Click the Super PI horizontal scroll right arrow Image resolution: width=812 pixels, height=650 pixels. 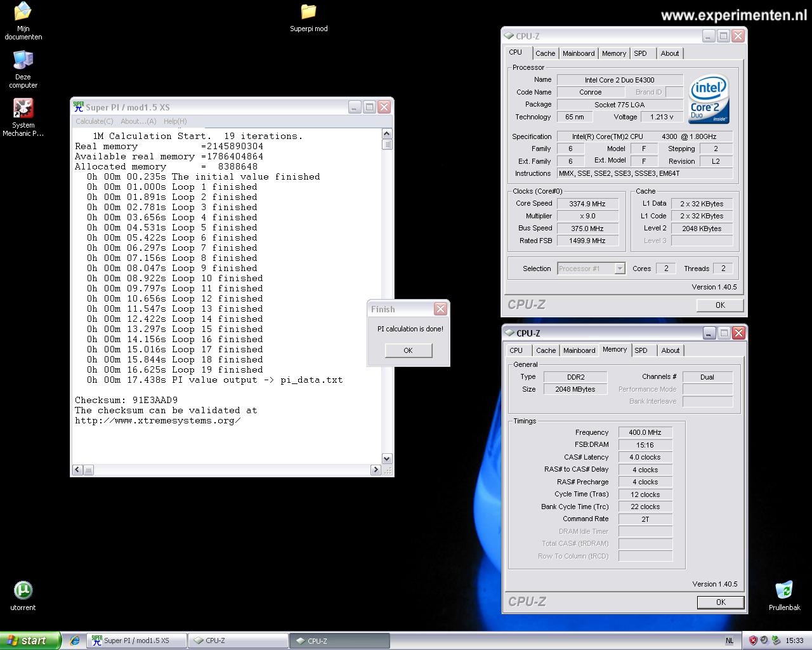click(x=376, y=470)
